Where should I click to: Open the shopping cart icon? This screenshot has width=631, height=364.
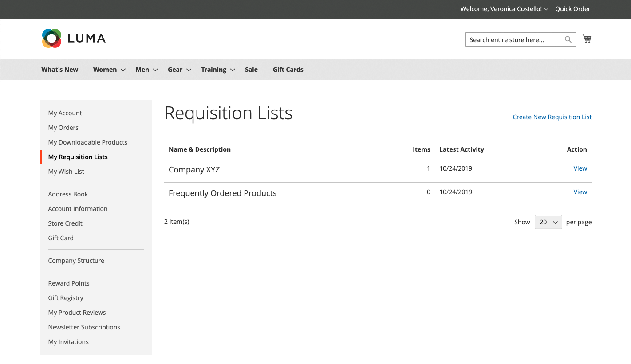[x=587, y=39]
